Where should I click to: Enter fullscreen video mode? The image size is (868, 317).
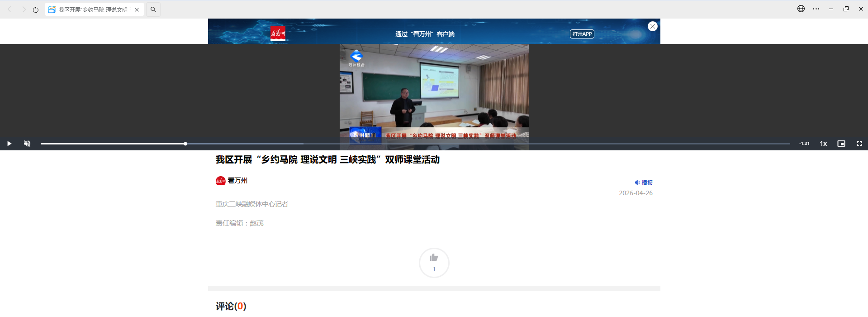coord(859,144)
